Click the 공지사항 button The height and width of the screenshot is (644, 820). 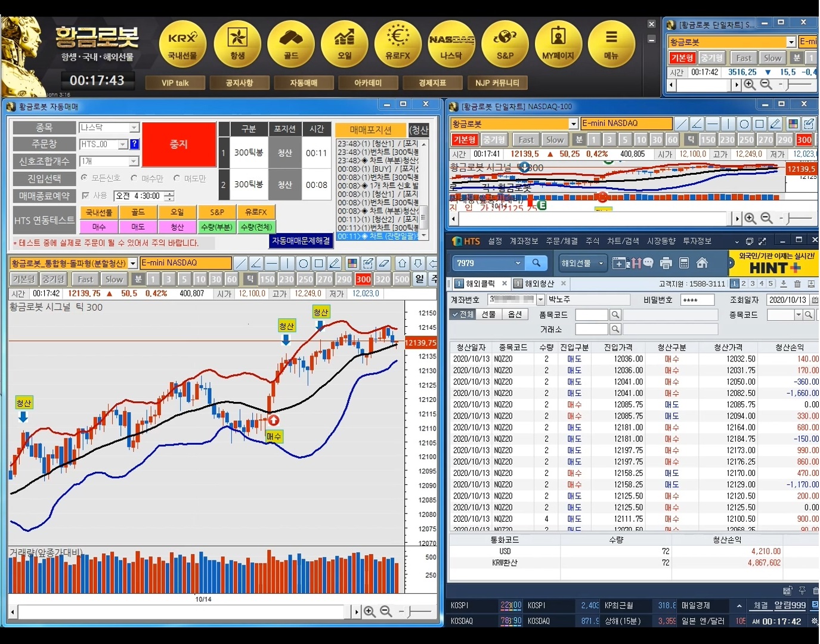click(239, 83)
